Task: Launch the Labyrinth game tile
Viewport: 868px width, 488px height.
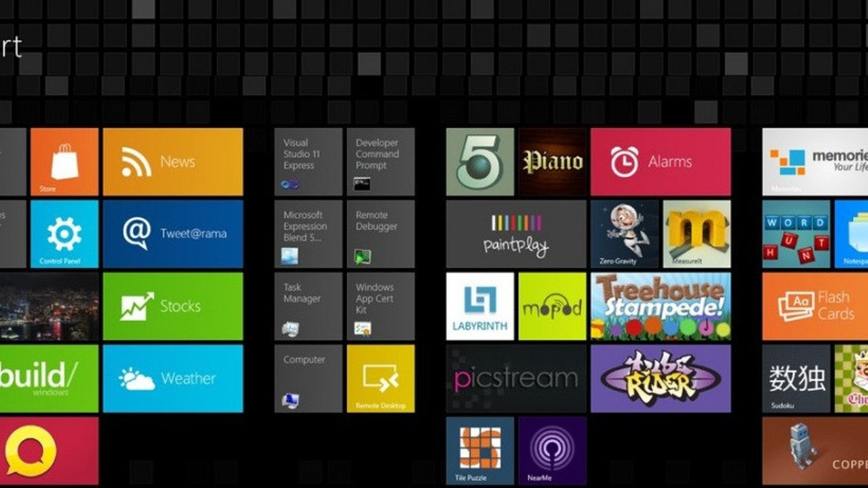Action: (x=480, y=306)
